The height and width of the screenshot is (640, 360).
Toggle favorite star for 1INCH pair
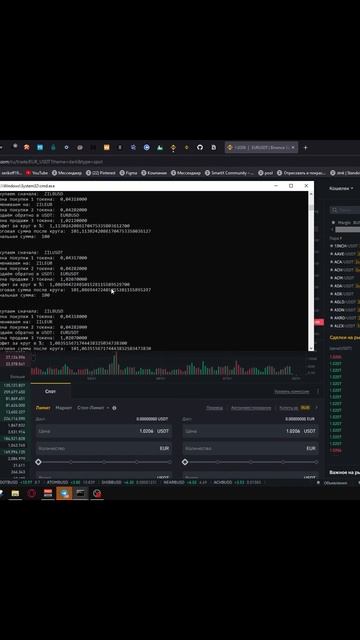pyautogui.click(x=331, y=246)
